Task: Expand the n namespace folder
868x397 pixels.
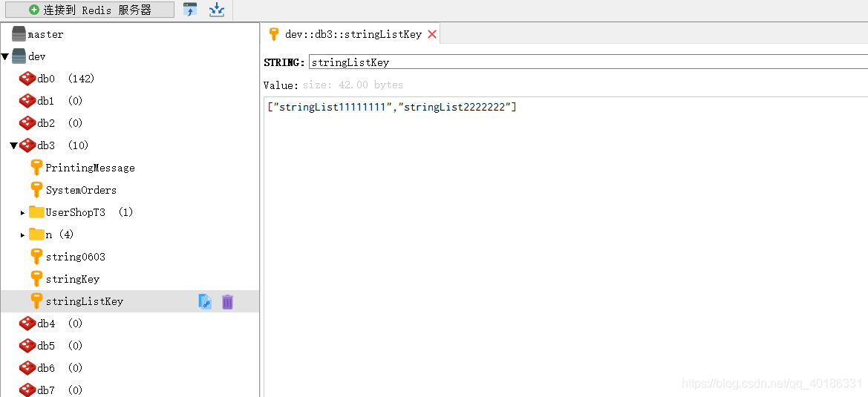Action: click(x=23, y=235)
